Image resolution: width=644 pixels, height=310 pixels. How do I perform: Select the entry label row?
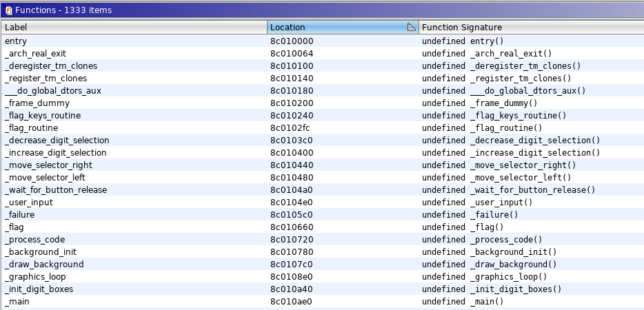coord(16,41)
